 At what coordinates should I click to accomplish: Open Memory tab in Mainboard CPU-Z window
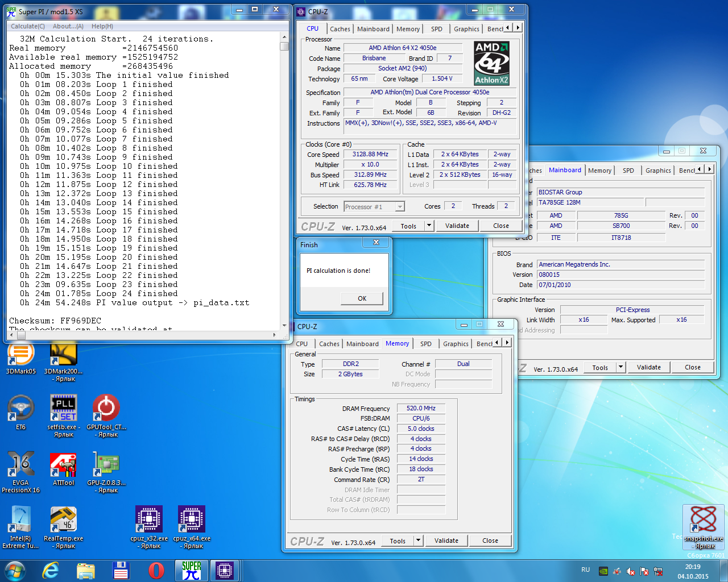[x=600, y=171]
